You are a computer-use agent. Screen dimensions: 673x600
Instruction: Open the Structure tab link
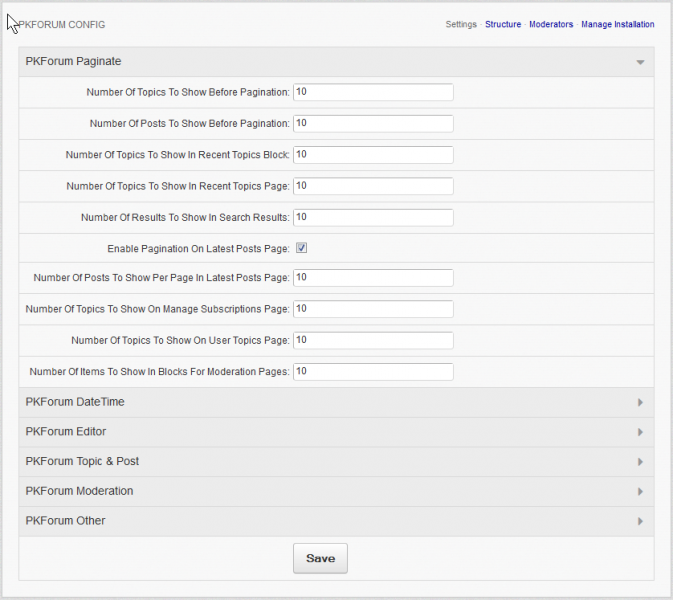[x=503, y=24]
